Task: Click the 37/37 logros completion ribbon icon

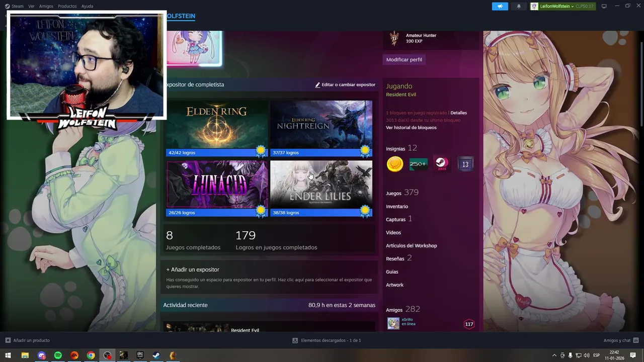Action: 365,151
